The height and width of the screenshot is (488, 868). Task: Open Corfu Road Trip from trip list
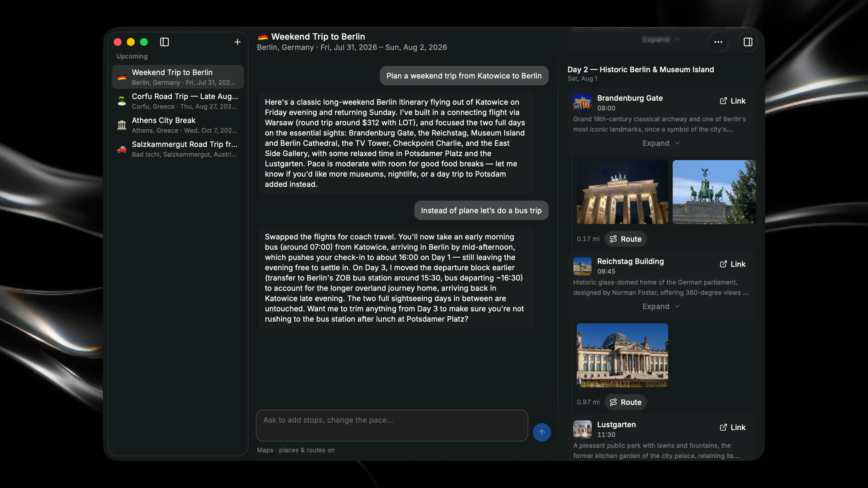[178, 101]
